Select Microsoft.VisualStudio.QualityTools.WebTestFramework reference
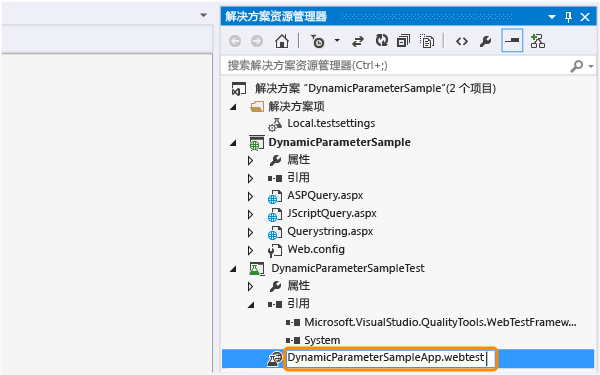This screenshot has width=600, height=375. pyautogui.click(x=440, y=323)
